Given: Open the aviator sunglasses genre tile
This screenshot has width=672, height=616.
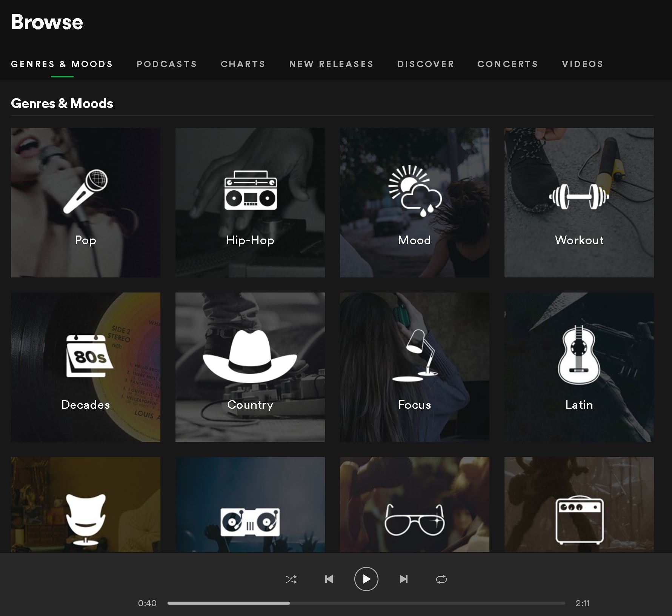Looking at the screenshot, I should pos(415,505).
